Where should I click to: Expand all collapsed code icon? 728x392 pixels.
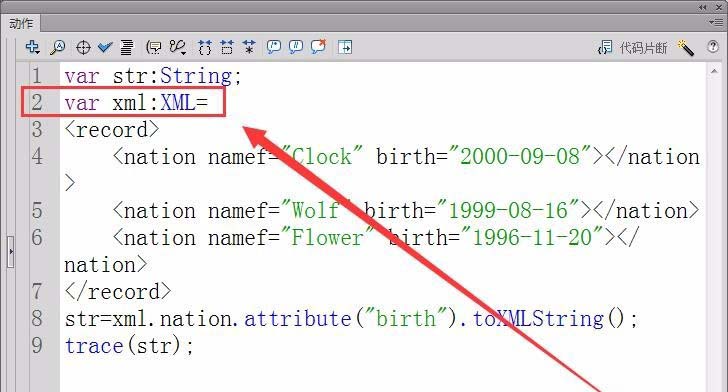249,47
